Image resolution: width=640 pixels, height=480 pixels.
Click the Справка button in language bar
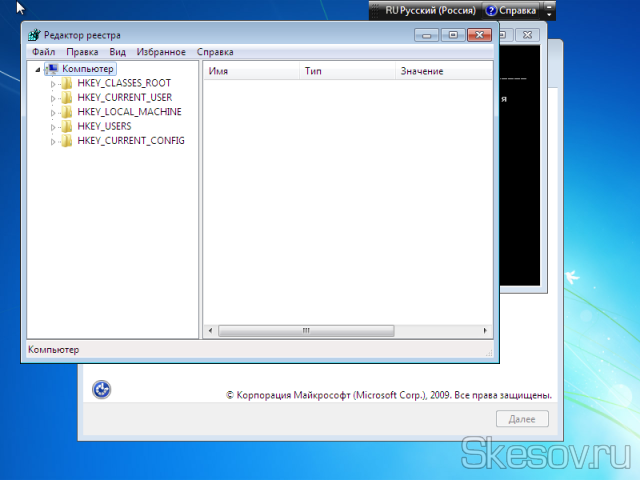[511, 10]
